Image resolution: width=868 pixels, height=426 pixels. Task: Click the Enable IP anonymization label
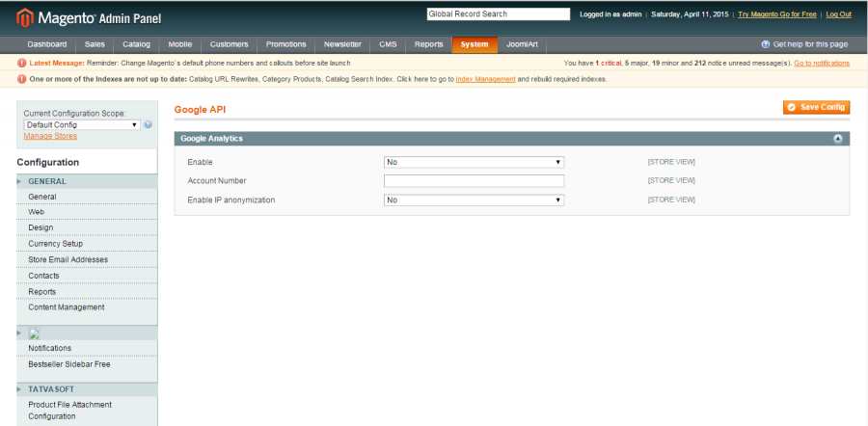[231, 200]
